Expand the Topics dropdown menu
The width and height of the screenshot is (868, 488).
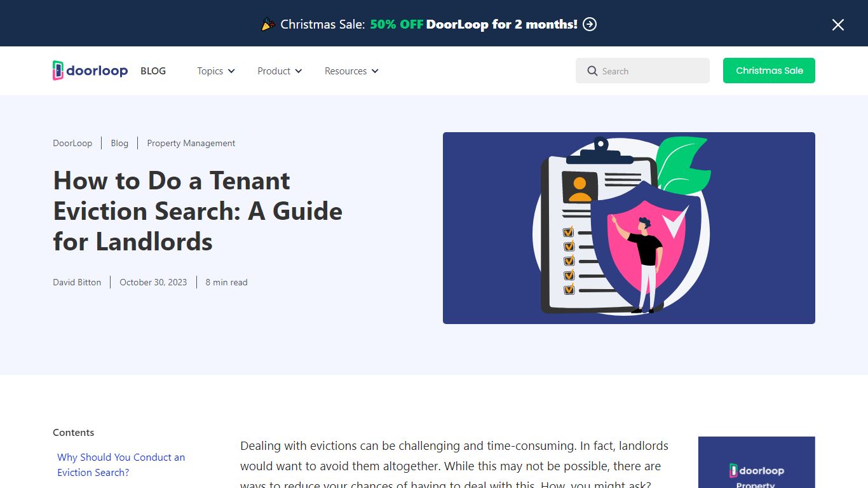click(216, 71)
